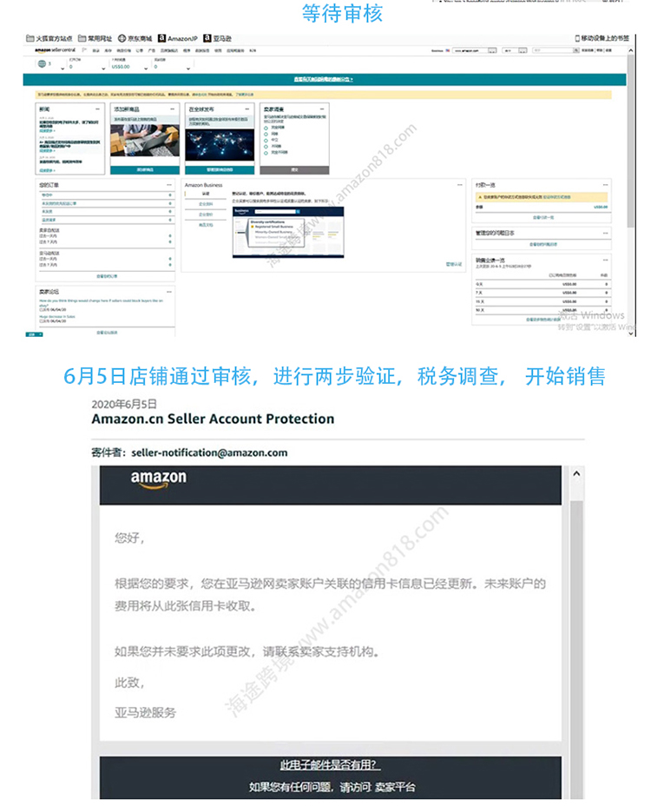
Task: Click the teal feedback tab at bottom left
Action: coord(34,334)
